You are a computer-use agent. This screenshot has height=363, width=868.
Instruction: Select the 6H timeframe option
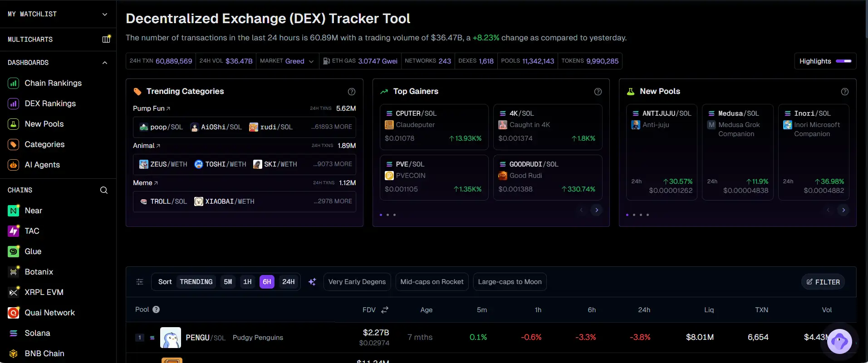pyautogui.click(x=267, y=282)
